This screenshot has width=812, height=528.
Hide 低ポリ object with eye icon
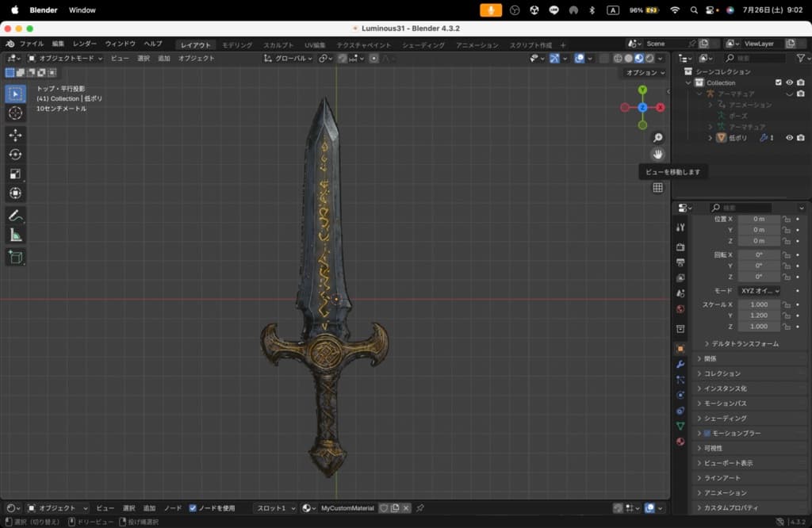pos(789,138)
